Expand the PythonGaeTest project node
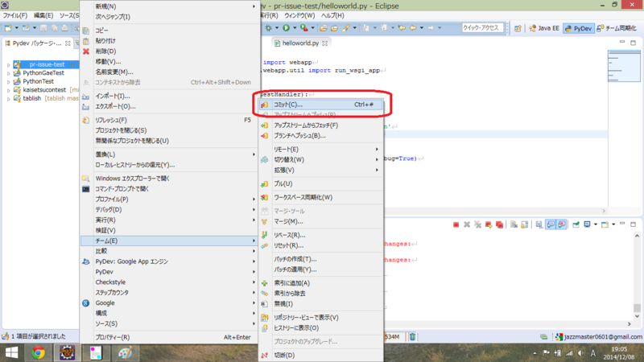This screenshot has width=644, height=362. pos(9,73)
